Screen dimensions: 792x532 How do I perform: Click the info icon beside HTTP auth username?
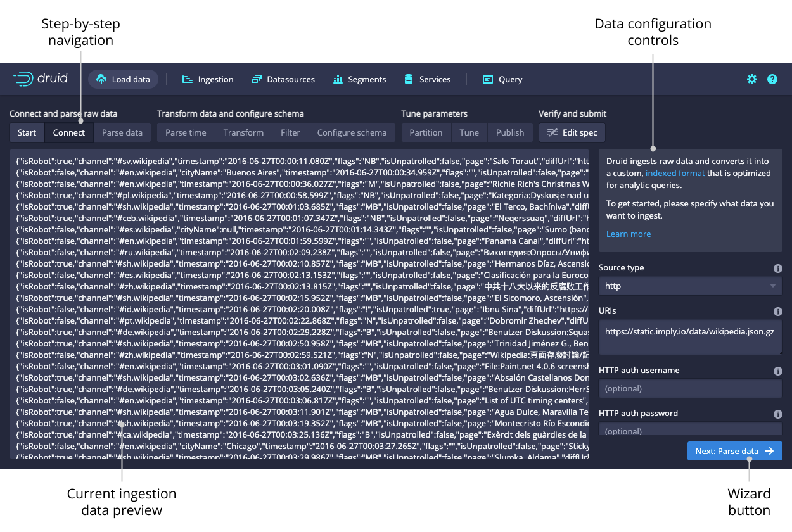pos(778,370)
